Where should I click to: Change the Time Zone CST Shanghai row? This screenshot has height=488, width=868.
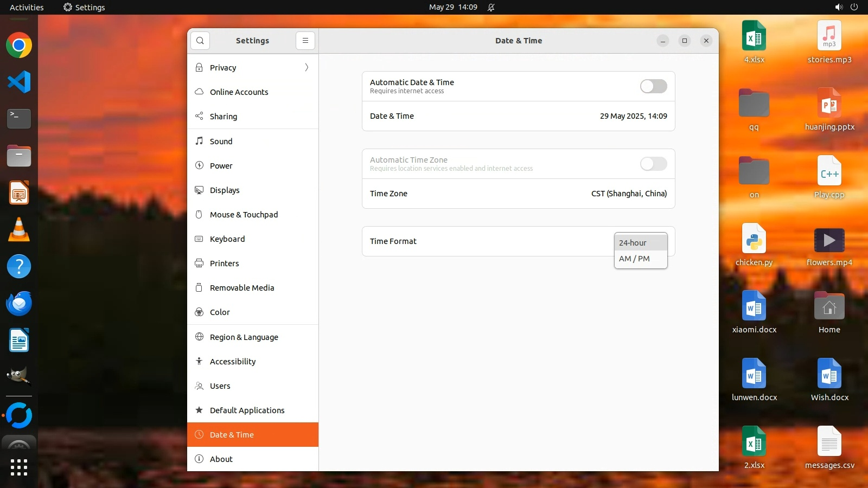(x=518, y=194)
